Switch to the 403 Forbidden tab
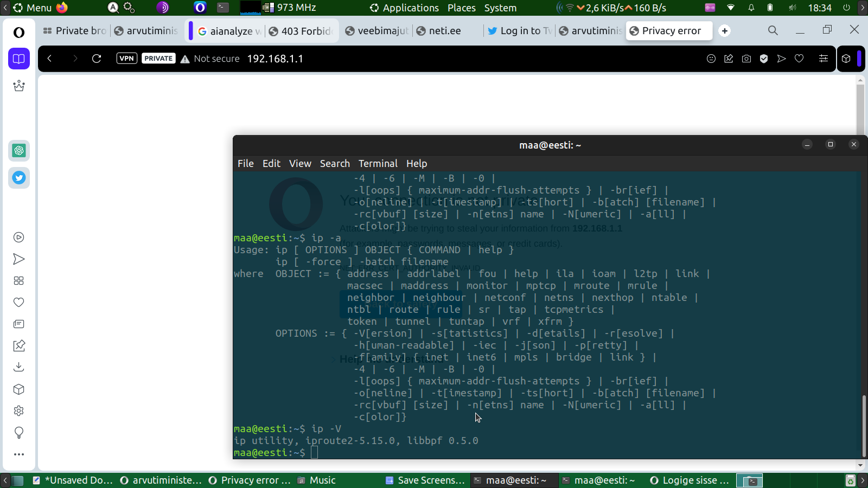The image size is (868, 488). click(301, 31)
